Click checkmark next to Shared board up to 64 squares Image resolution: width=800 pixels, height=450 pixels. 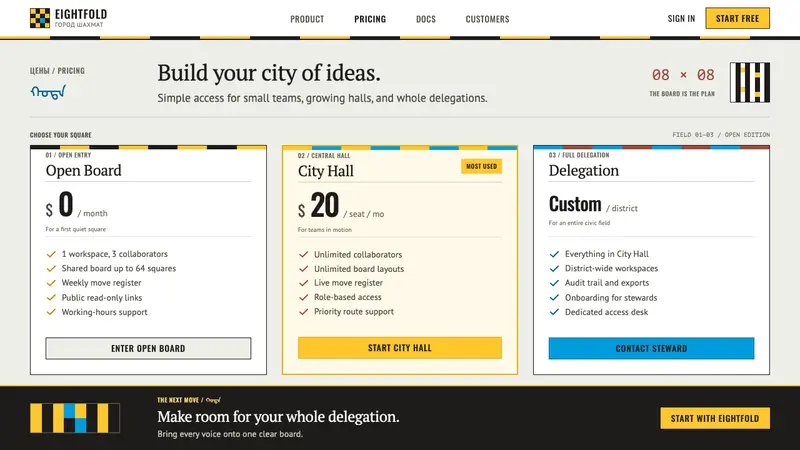[x=51, y=268]
